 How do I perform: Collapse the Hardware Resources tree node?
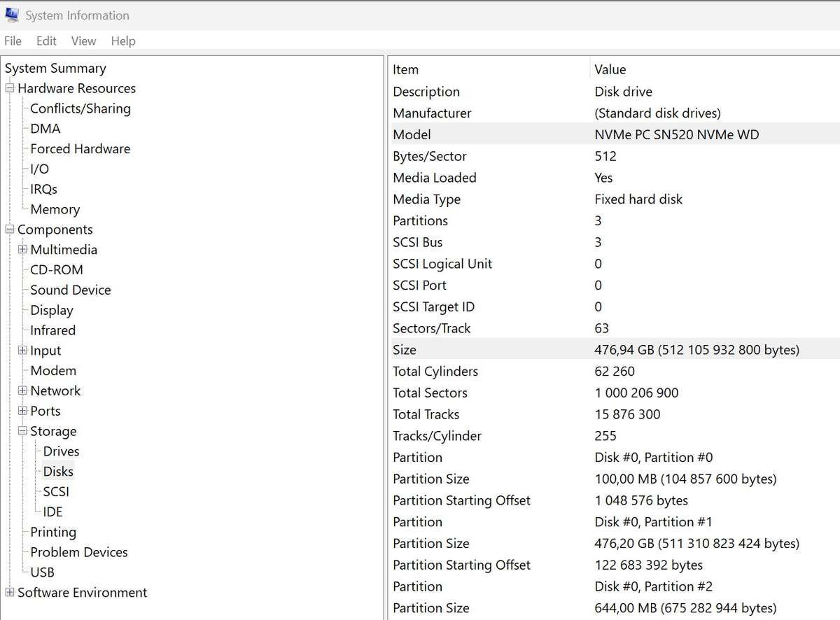pyautogui.click(x=10, y=88)
